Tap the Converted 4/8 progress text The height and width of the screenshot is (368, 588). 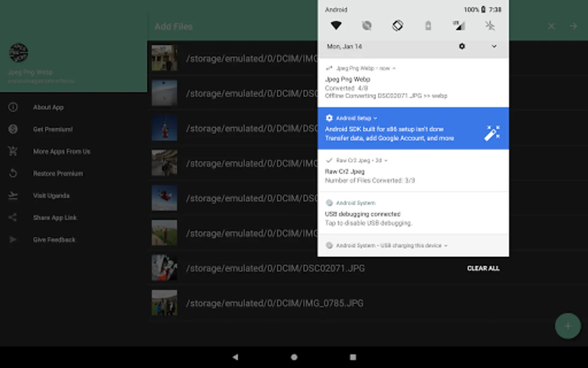pyautogui.click(x=346, y=88)
